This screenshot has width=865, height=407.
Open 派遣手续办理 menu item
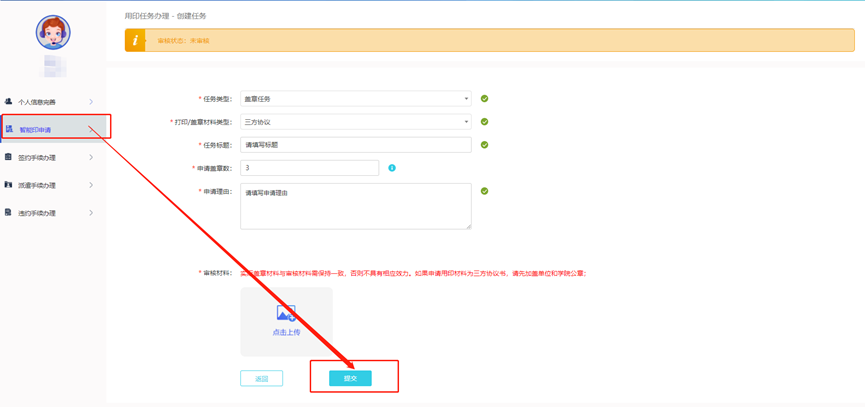(37, 185)
